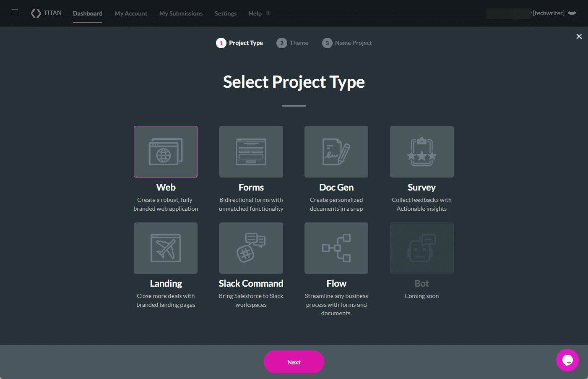Select the Flow project type icon

(x=336, y=248)
